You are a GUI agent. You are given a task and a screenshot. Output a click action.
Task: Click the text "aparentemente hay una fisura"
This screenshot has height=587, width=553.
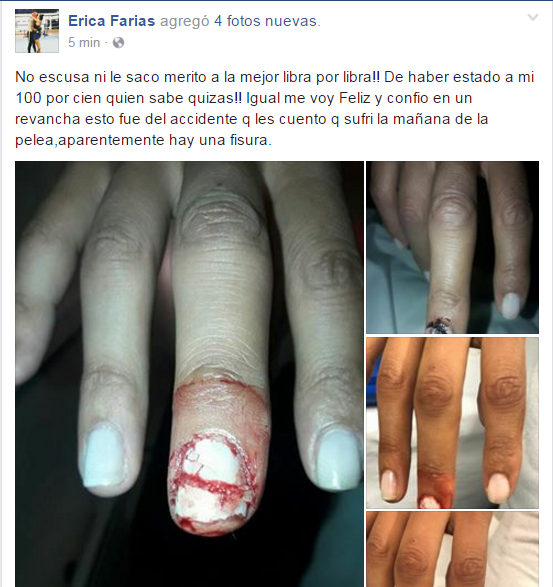[x=165, y=140]
